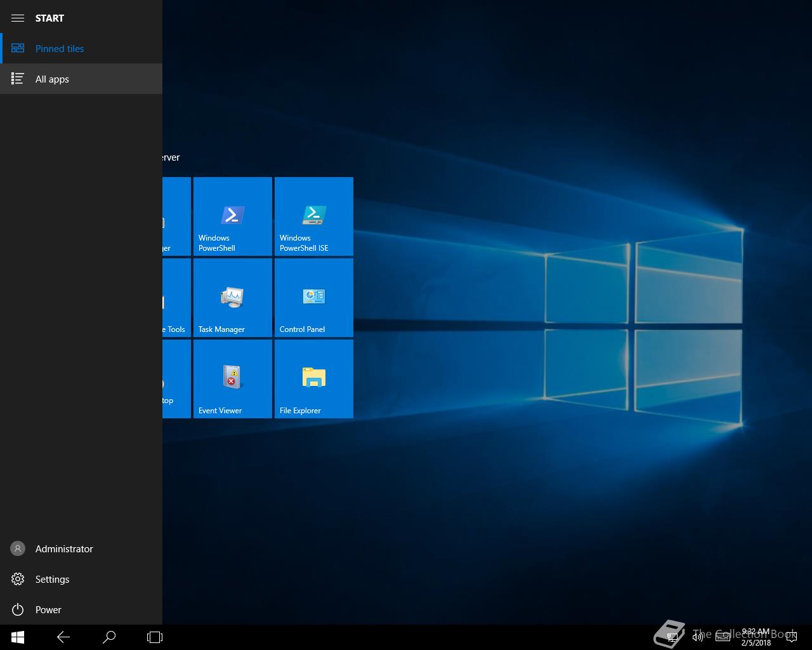Open the clock showing 9:32 AM
The height and width of the screenshot is (650, 812).
coord(756,637)
